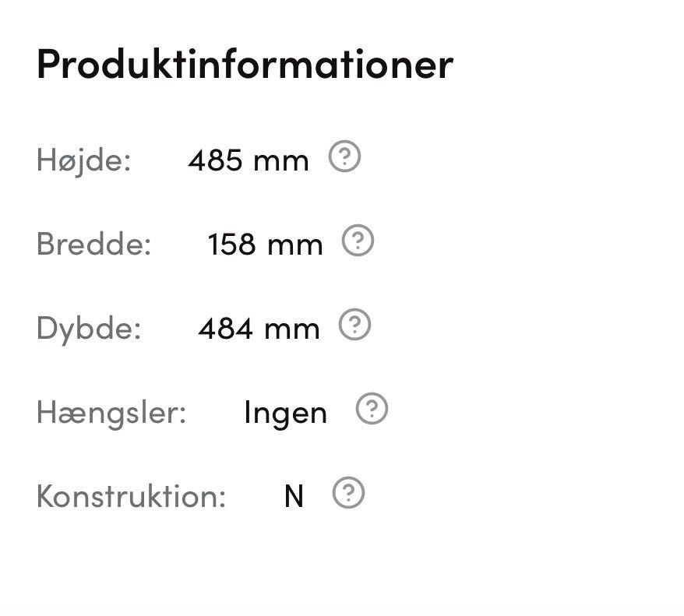Click the mm unit after 485
Image resolution: width=684 pixels, height=616 pixels.
pos(280,162)
